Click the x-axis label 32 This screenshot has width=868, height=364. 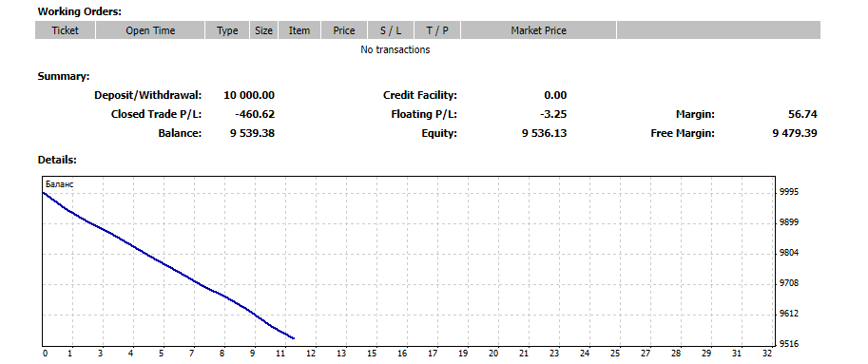(x=767, y=354)
